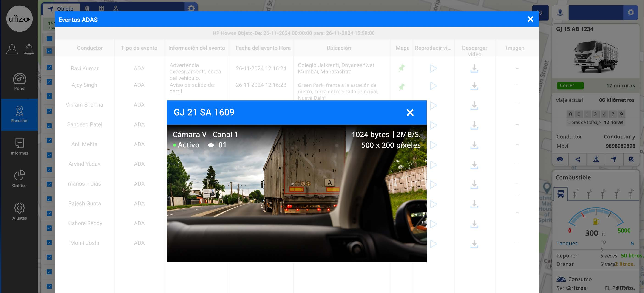
Task: Play video for Mohit Joshi event
Action: coord(433,244)
